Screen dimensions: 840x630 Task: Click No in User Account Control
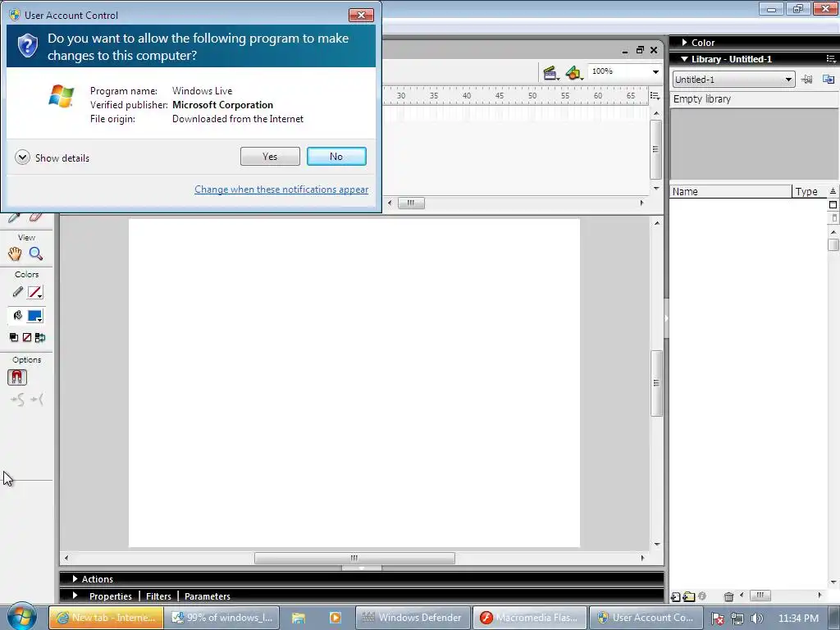click(x=336, y=157)
